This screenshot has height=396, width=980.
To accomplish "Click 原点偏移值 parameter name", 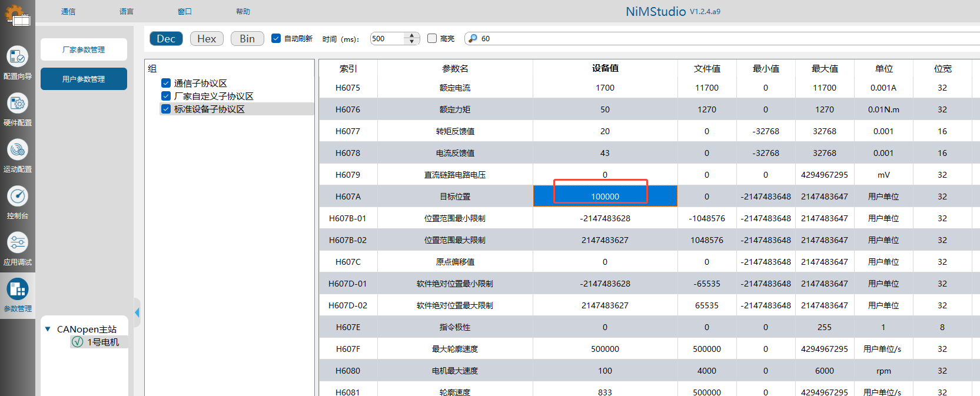I will click(x=455, y=262).
